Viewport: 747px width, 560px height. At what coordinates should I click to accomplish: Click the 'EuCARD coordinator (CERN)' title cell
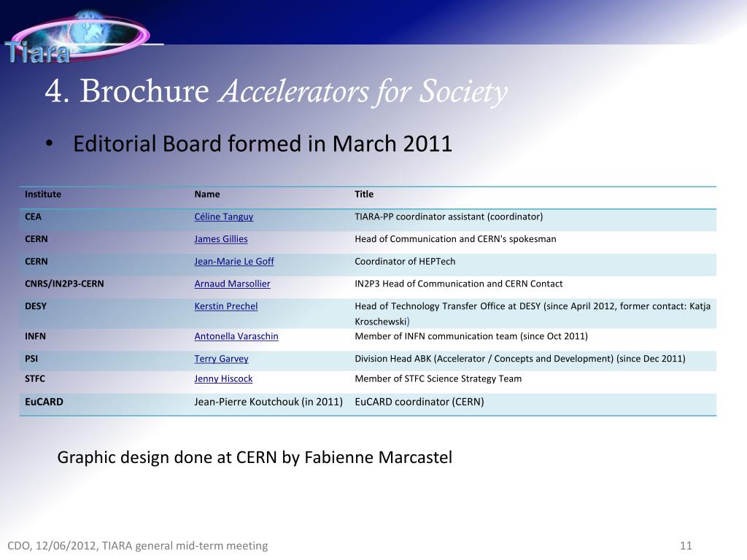[x=419, y=402]
